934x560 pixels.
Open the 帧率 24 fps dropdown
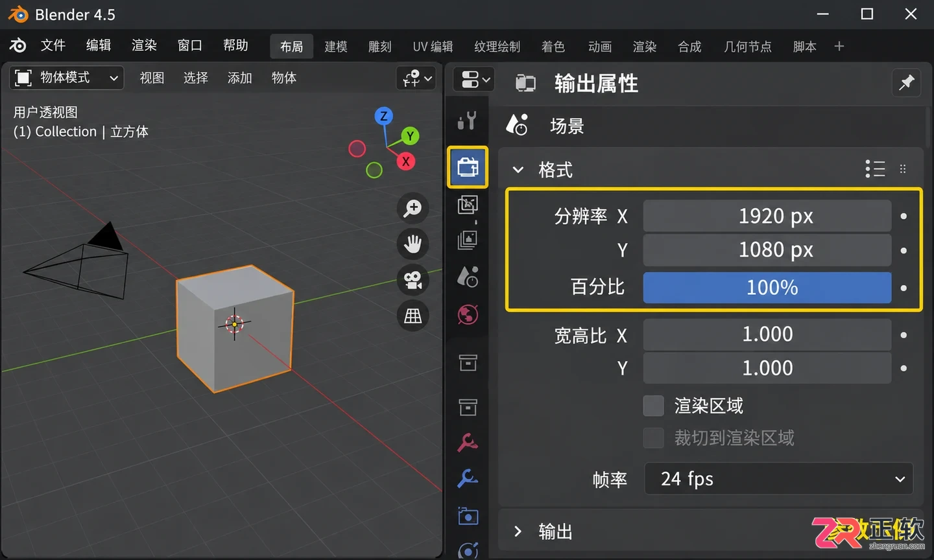[x=779, y=479]
